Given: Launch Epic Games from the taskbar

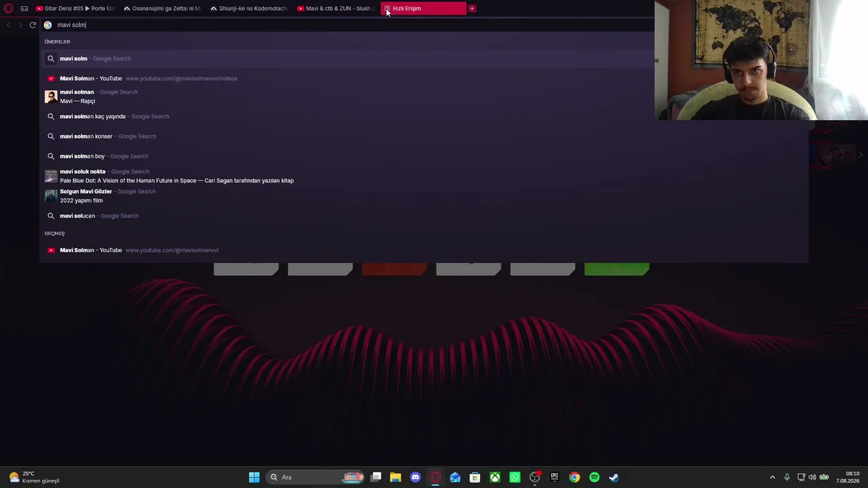Looking at the screenshot, I should (555, 477).
